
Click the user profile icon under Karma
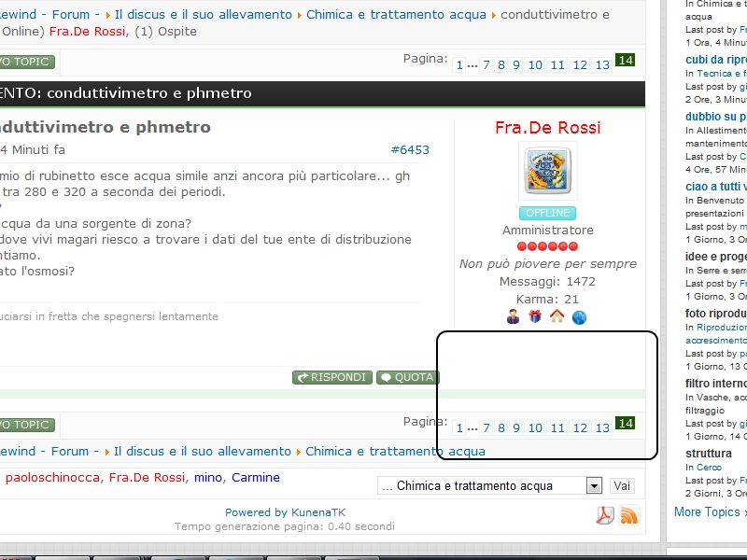(x=513, y=316)
